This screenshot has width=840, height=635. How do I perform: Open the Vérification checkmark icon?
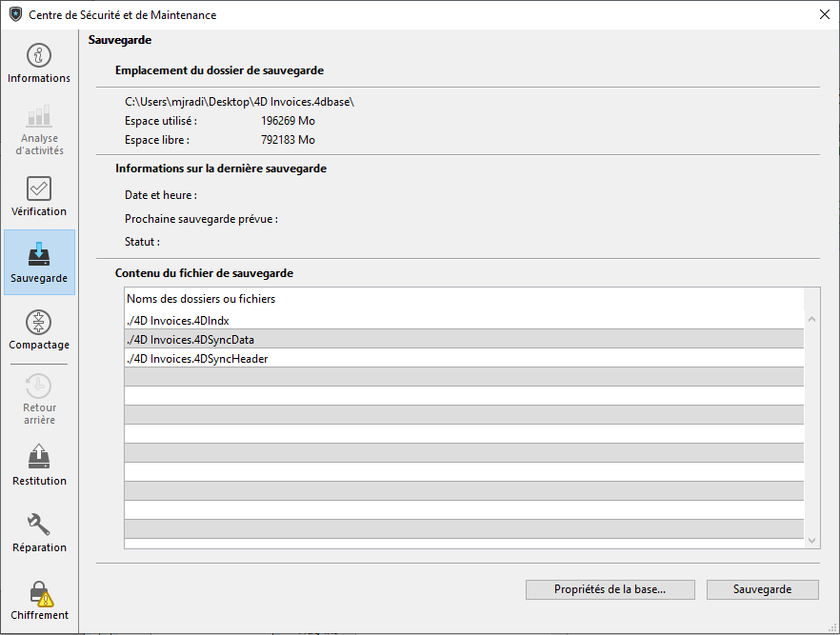[x=39, y=189]
